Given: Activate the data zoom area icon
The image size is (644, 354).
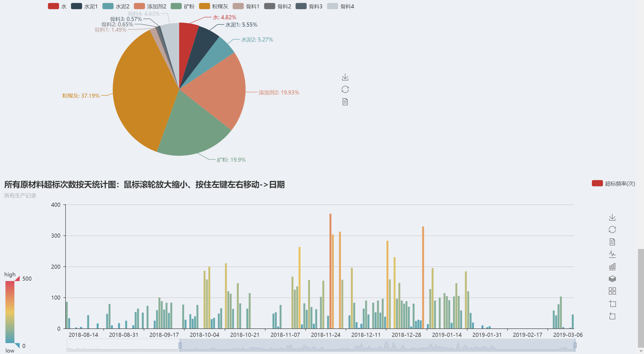Looking at the screenshot, I should 612,303.
